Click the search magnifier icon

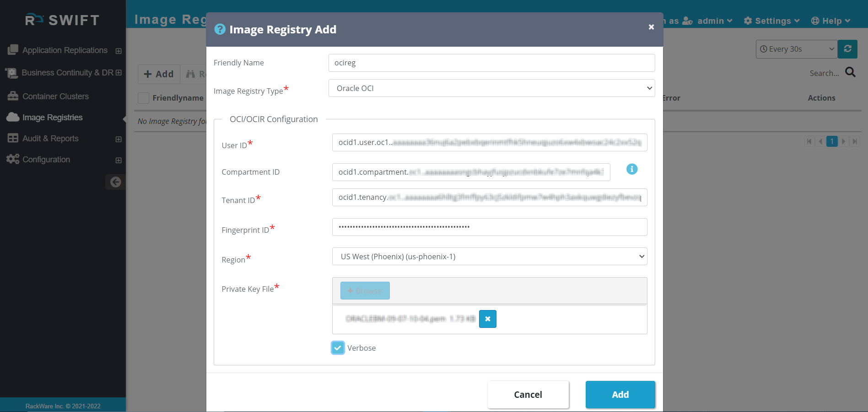(850, 72)
